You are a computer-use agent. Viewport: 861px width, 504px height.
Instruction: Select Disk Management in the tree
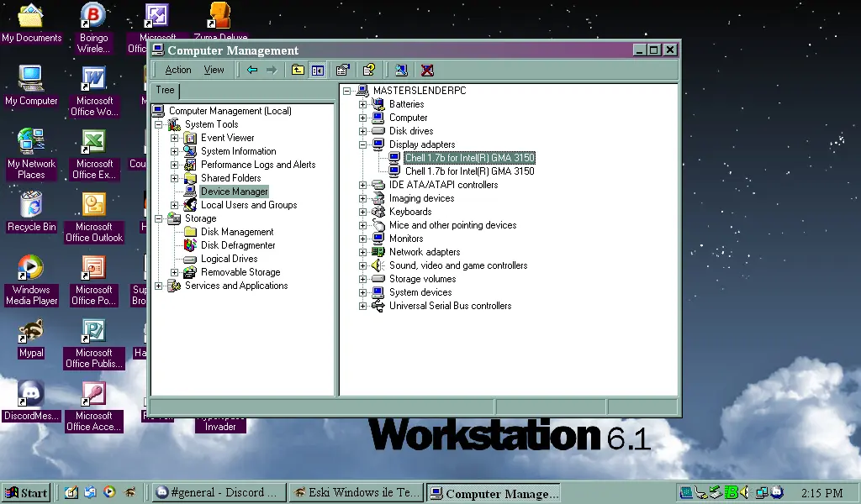coord(237,232)
